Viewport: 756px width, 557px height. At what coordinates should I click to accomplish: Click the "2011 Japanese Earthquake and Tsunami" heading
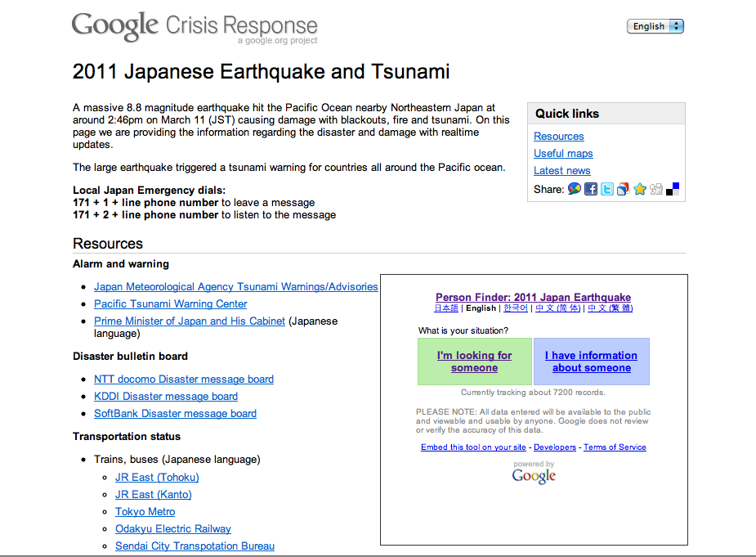coord(261,71)
